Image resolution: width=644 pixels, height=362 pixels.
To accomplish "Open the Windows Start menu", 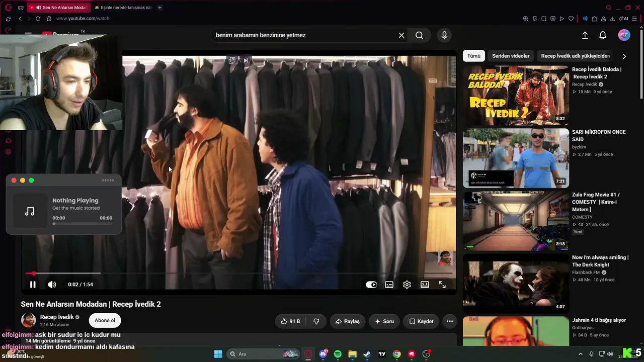I will 218,354.
